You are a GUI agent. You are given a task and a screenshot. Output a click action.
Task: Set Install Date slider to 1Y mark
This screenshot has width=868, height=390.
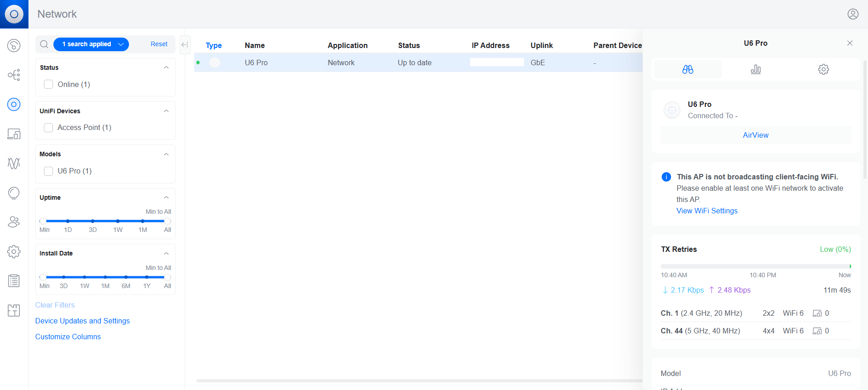(x=147, y=277)
